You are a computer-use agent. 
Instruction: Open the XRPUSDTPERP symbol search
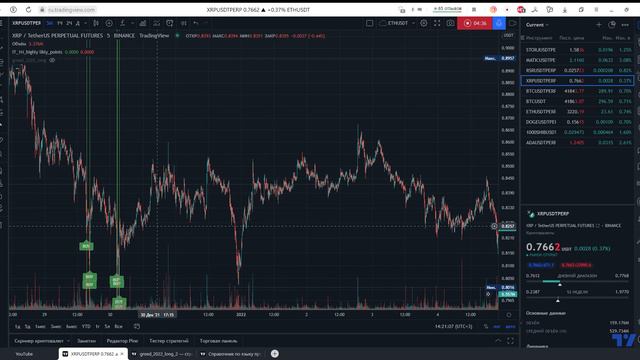click(x=27, y=23)
